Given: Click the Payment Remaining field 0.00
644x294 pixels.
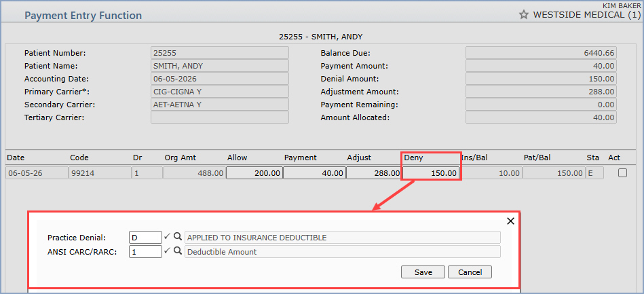Looking at the screenshot, I should tap(541, 105).
